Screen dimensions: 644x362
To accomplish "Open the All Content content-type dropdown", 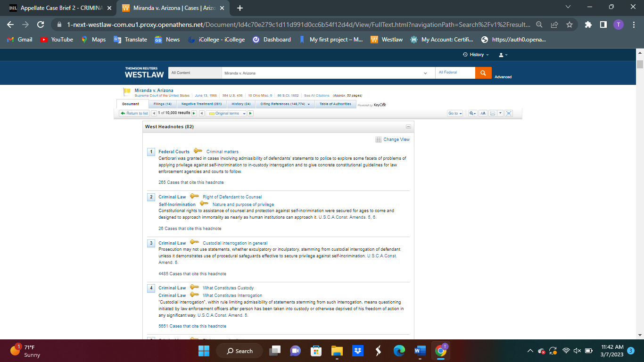I will point(195,73).
